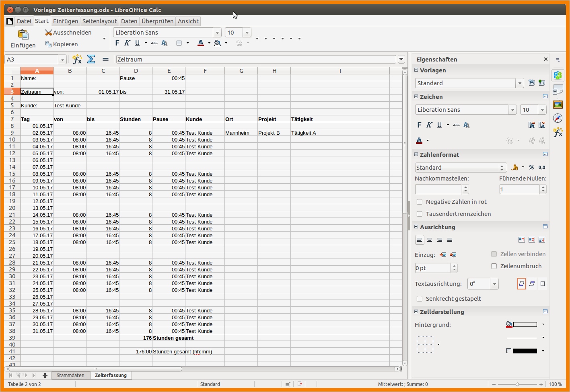This screenshot has width=570, height=392.
Task: Apply strikethrough formatting in the Zeichen panel
Action: [x=456, y=125]
